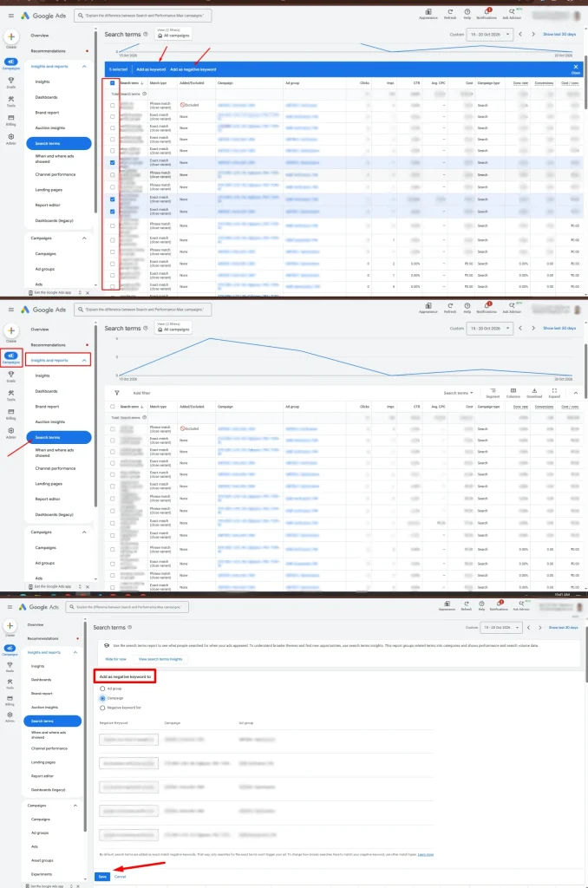Open date range dropdown in middle screenshot
588x888 pixels.
tap(490, 329)
